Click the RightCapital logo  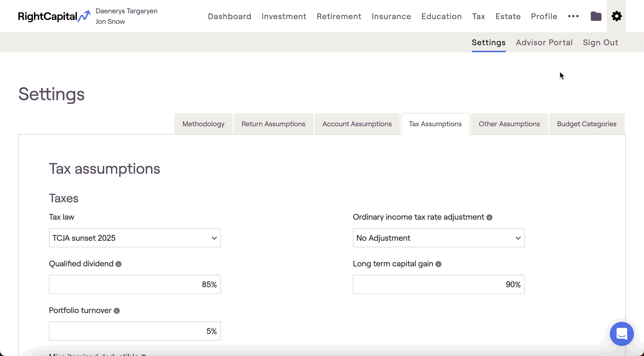(54, 16)
